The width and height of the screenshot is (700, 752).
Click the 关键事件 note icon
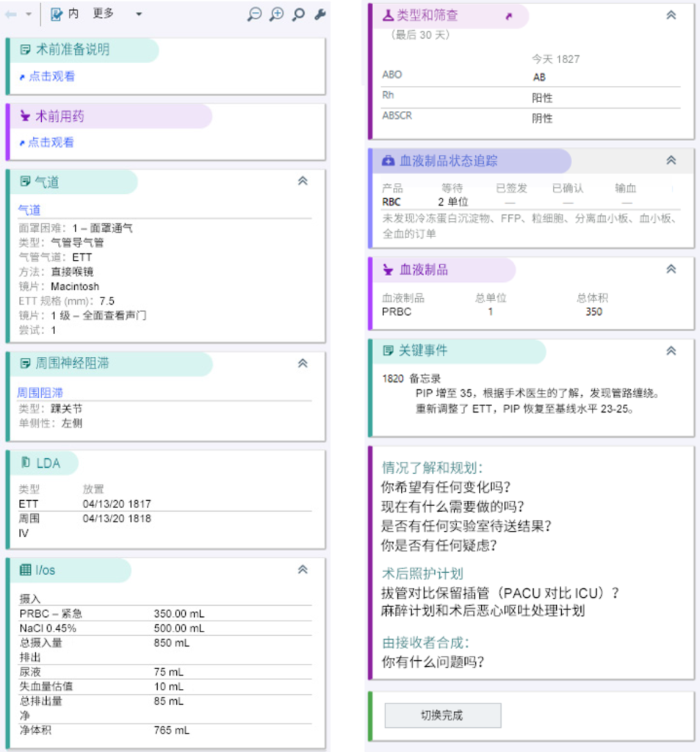(x=388, y=350)
